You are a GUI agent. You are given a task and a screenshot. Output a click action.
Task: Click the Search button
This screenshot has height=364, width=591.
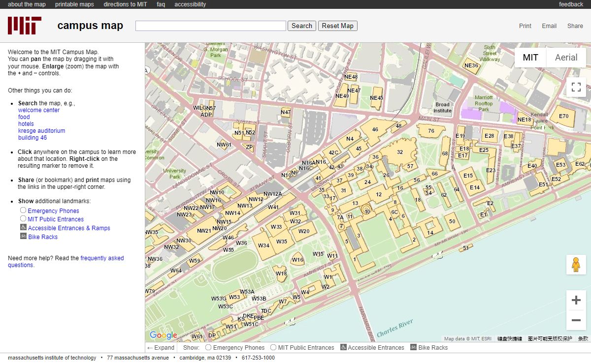pos(302,26)
